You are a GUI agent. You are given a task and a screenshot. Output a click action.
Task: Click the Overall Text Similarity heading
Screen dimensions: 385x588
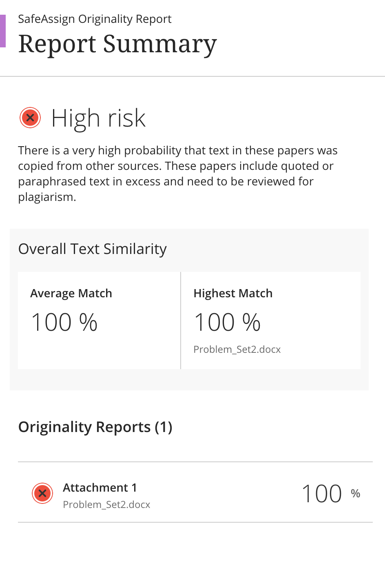tap(93, 249)
